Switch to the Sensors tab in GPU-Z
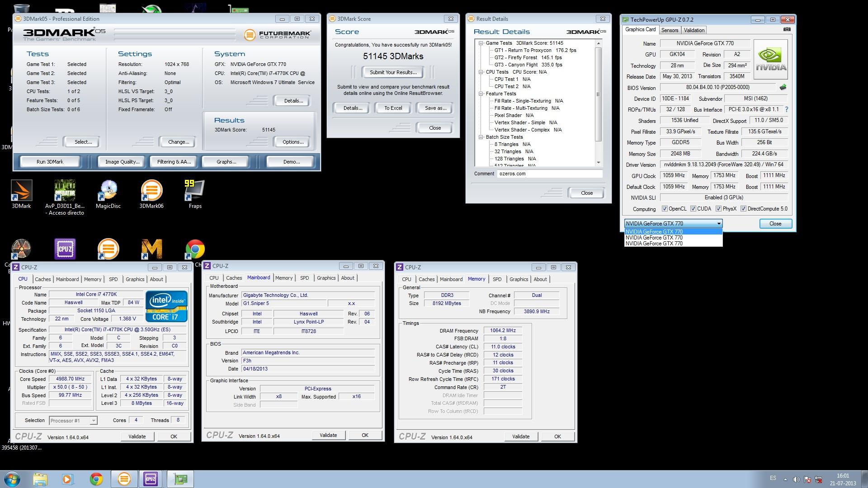Image resolution: width=868 pixels, height=488 pixels. pos(670,30)
